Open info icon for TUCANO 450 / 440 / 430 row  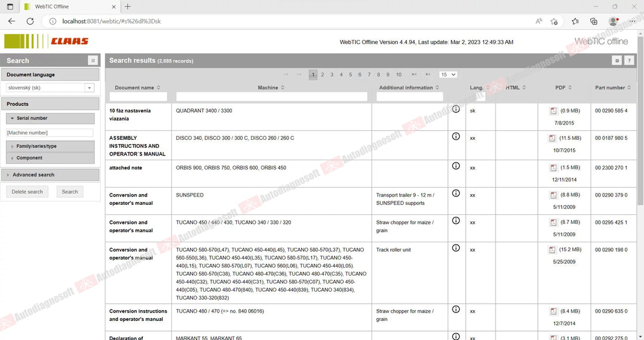click(456, 221)
